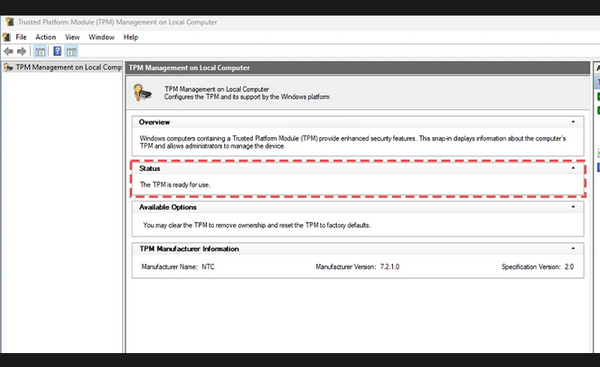Open the File menu
The image size is (600, 367).
point(21,37)
